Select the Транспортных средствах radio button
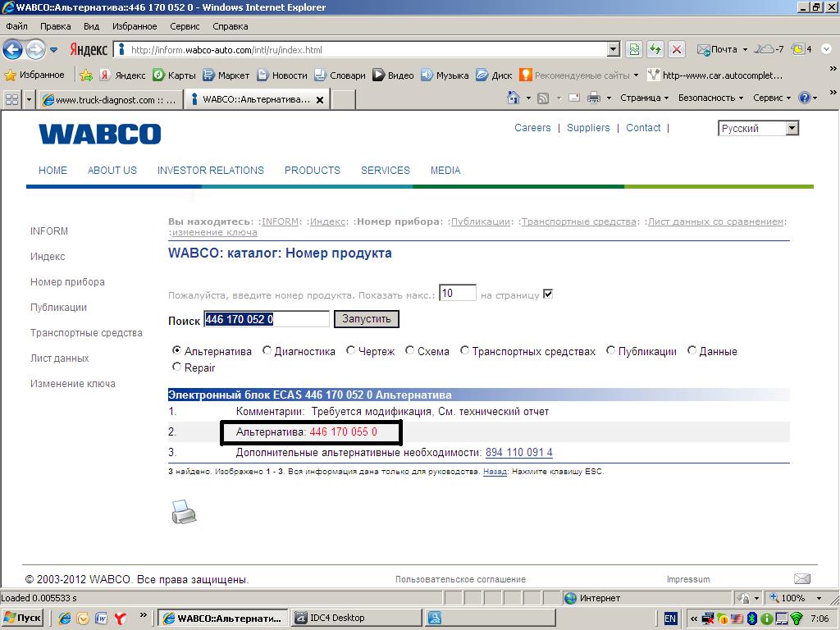The width and height of the screenshot is (840, 630). [x=464, y=350]
